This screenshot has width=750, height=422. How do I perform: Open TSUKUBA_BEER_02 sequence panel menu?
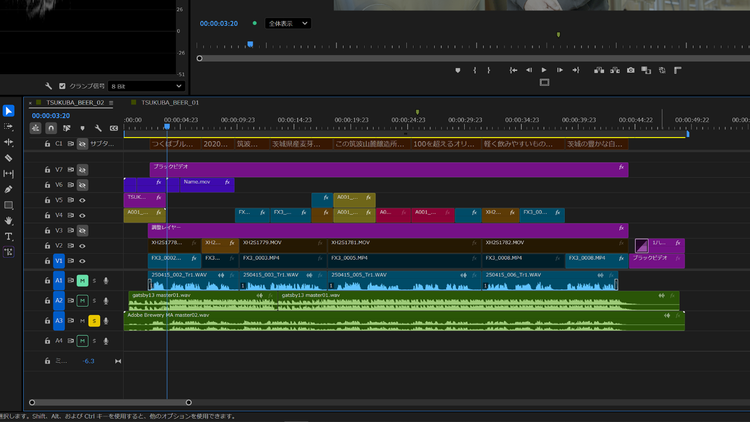point(110,102)
